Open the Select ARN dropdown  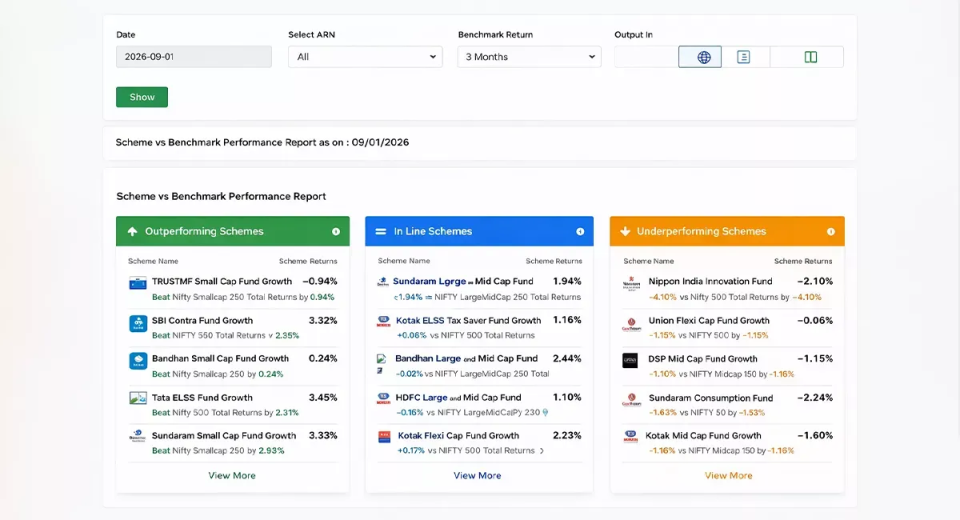pyautogui.click(x=365, y=57)
